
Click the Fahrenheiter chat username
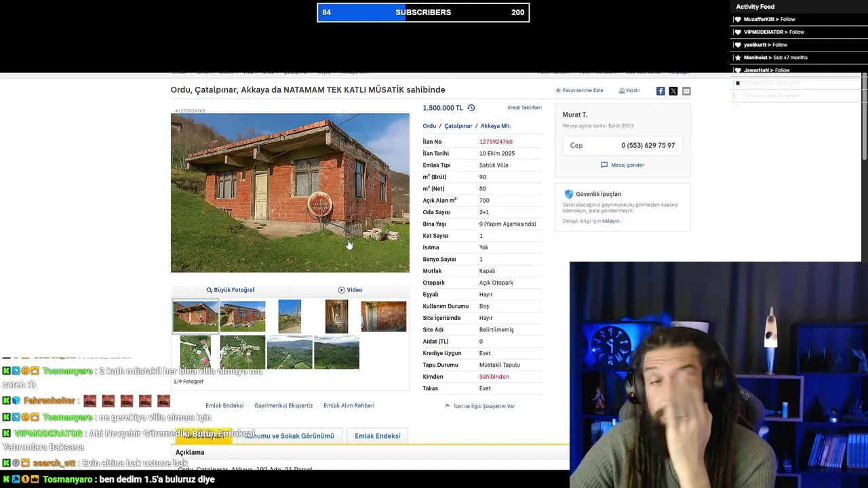49,401
